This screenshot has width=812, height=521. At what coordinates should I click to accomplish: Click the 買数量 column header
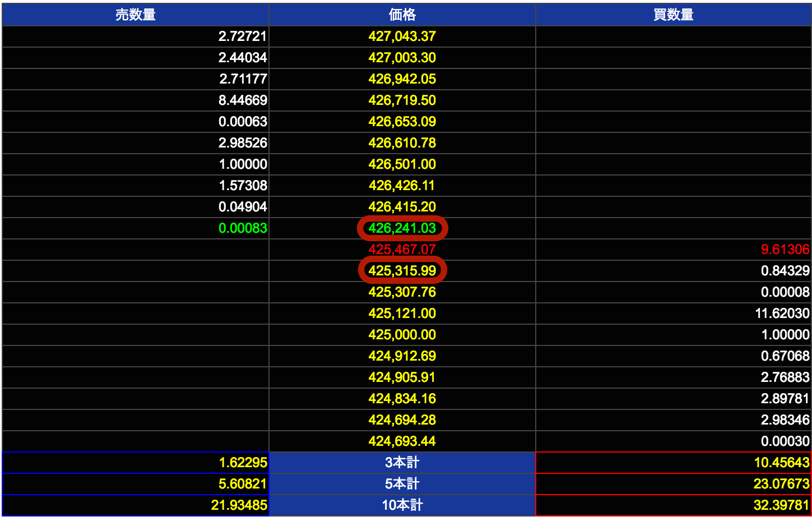674,15
